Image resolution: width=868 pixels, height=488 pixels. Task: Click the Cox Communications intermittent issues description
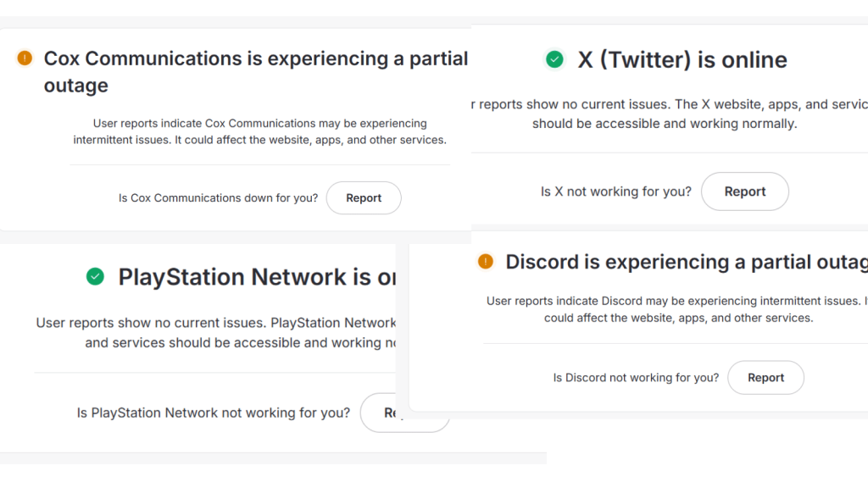(x=259, y=131)
